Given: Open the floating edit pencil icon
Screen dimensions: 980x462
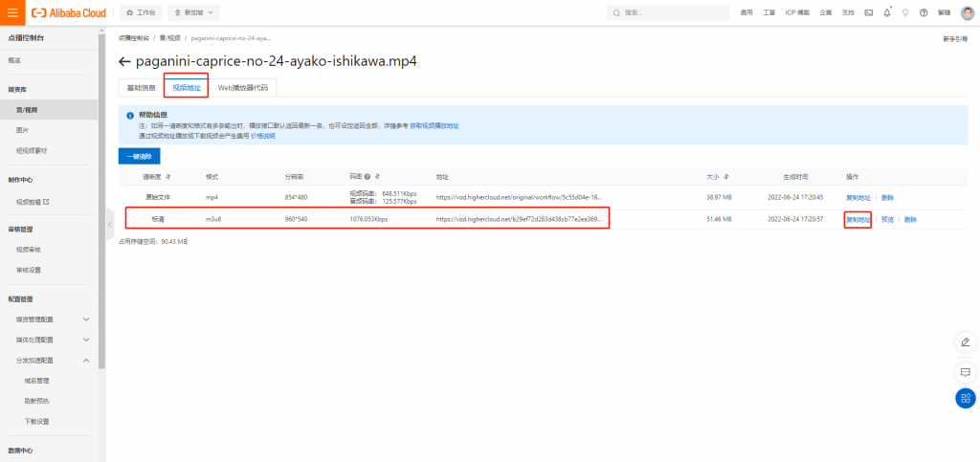Looking at the screenshot, I should tap(966, 342).
